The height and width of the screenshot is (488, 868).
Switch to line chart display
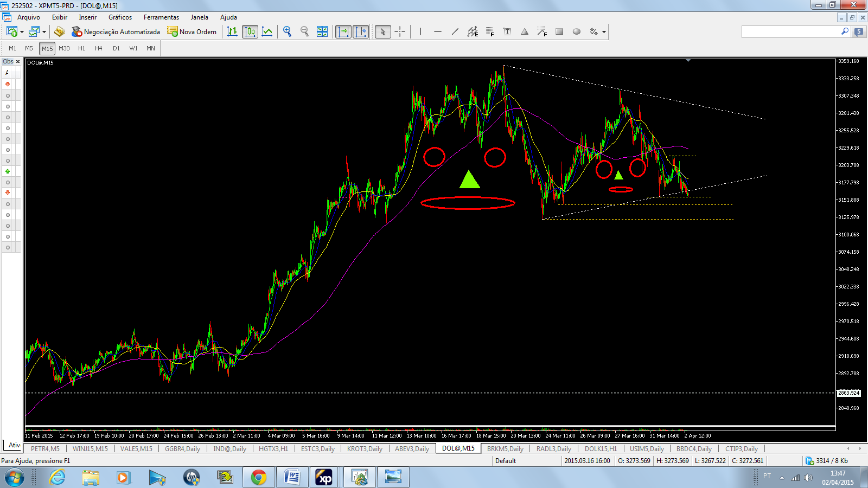click(x=267, y=31)
